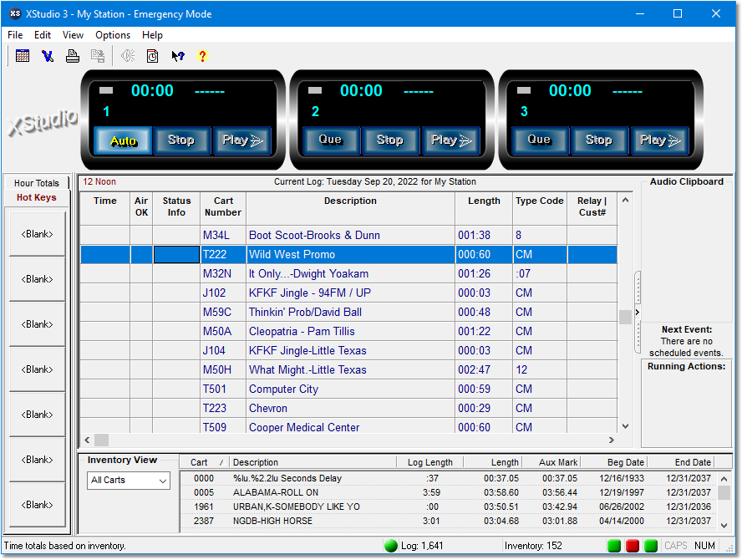742x560 pixels.
Task: Open the log calendar toolbar icon
Action: pos(23,56)
